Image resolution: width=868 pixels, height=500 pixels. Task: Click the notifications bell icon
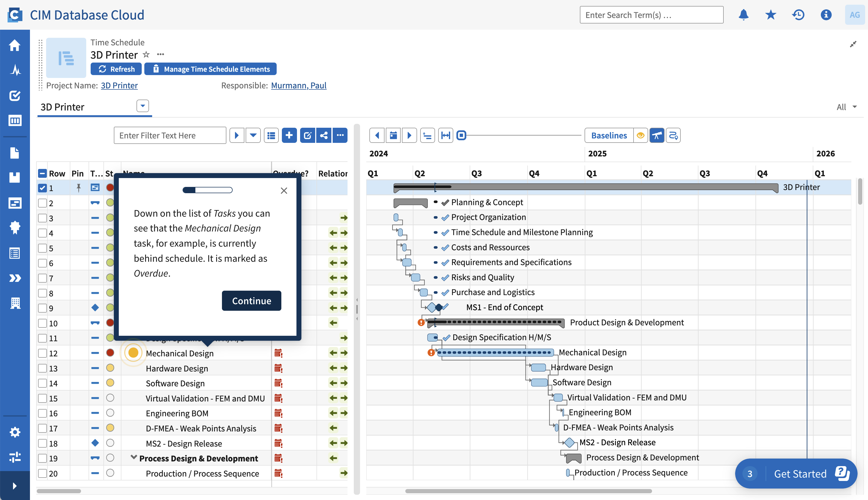[743, 15]
